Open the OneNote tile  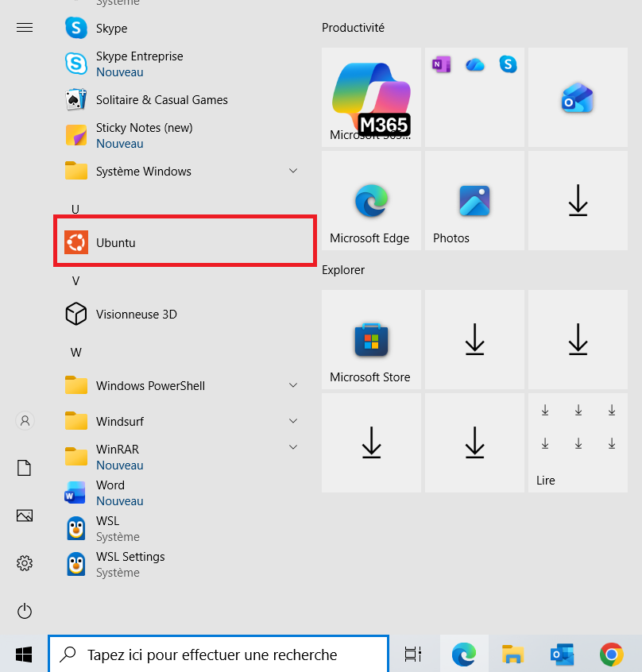440,64
